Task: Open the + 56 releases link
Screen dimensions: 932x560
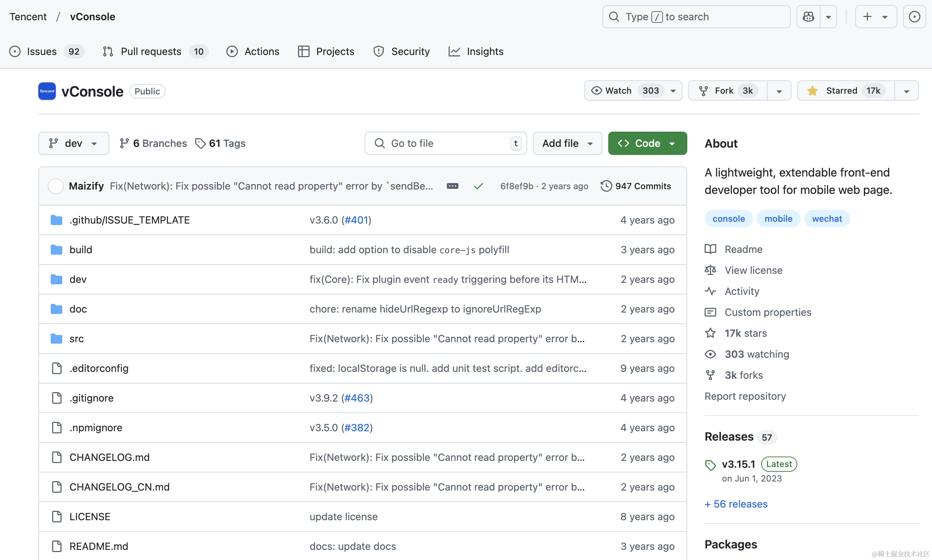Action: click(736, 504)
